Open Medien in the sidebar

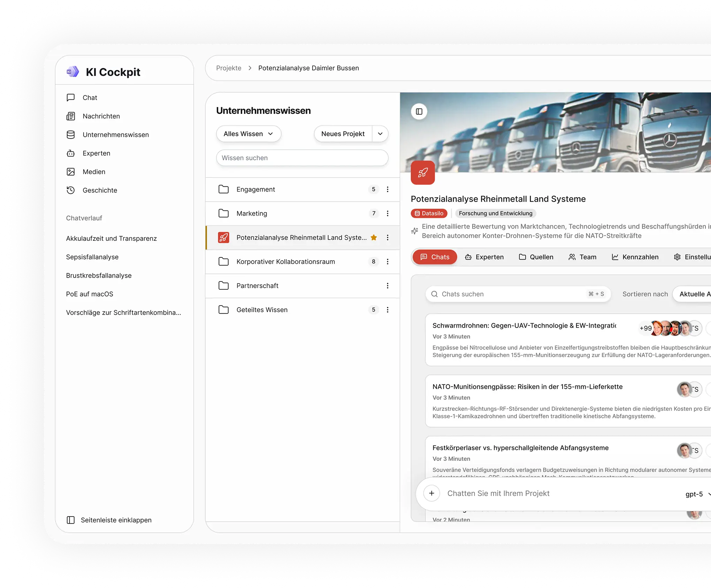tap(86, 172)
